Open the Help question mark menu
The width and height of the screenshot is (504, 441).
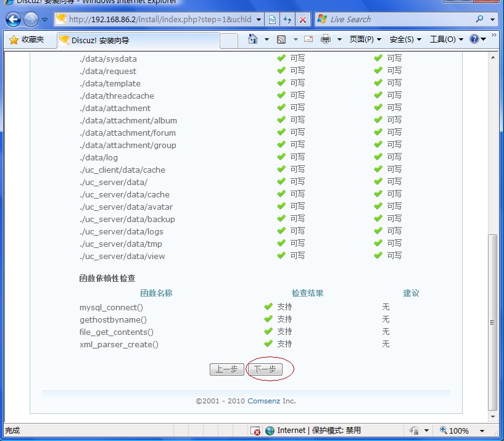477,39
